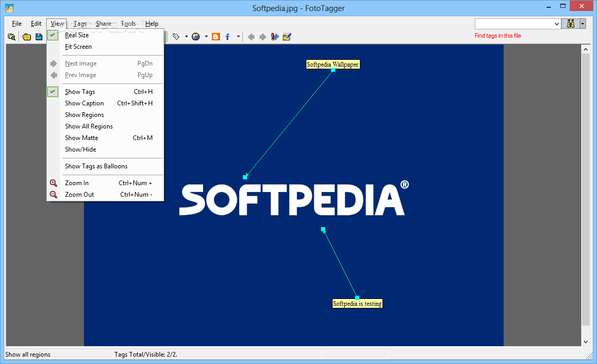Click the Zoom Out magnifier icon
The height and width of the screenshot is (364, 597).
[x=54, y=195]
